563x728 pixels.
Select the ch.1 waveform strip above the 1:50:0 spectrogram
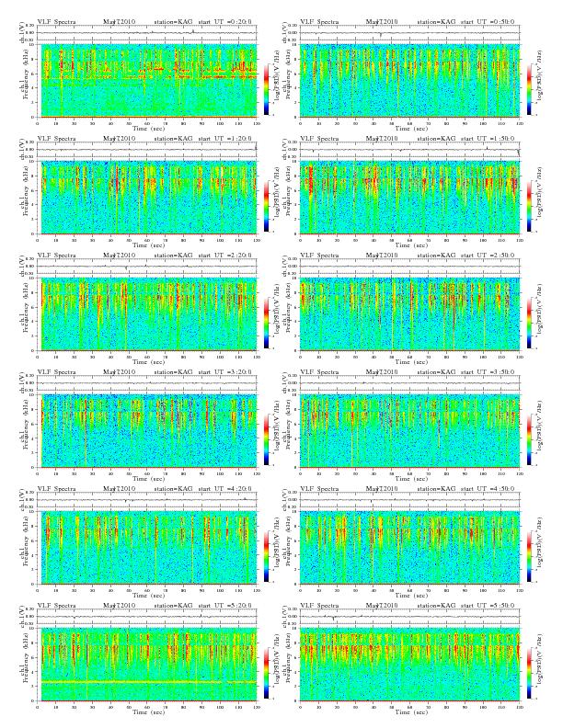[x=409, y=150]
